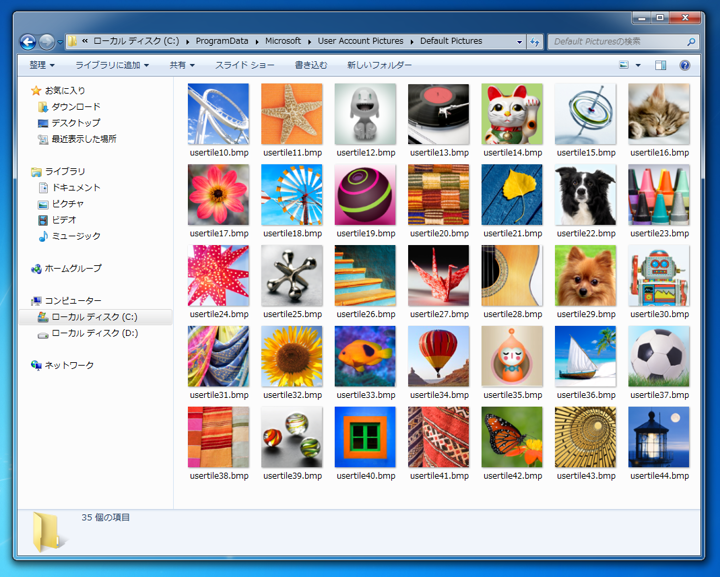Select the sunflower usertile32.bmp
Viewport: 720px width, 577px height.
click(292, 356)
